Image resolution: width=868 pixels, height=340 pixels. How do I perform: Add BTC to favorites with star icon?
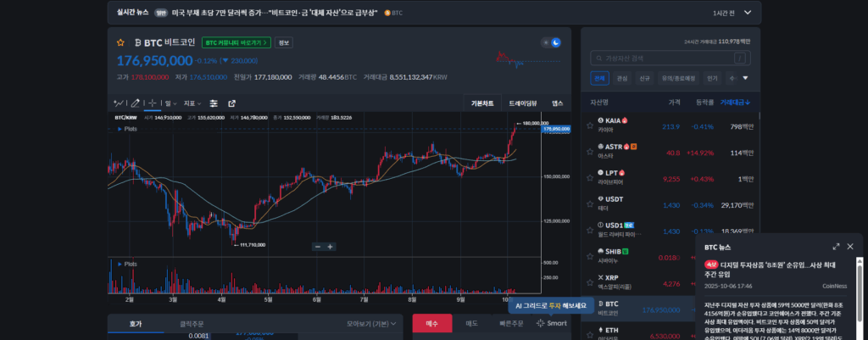click(x=120, y=42)
